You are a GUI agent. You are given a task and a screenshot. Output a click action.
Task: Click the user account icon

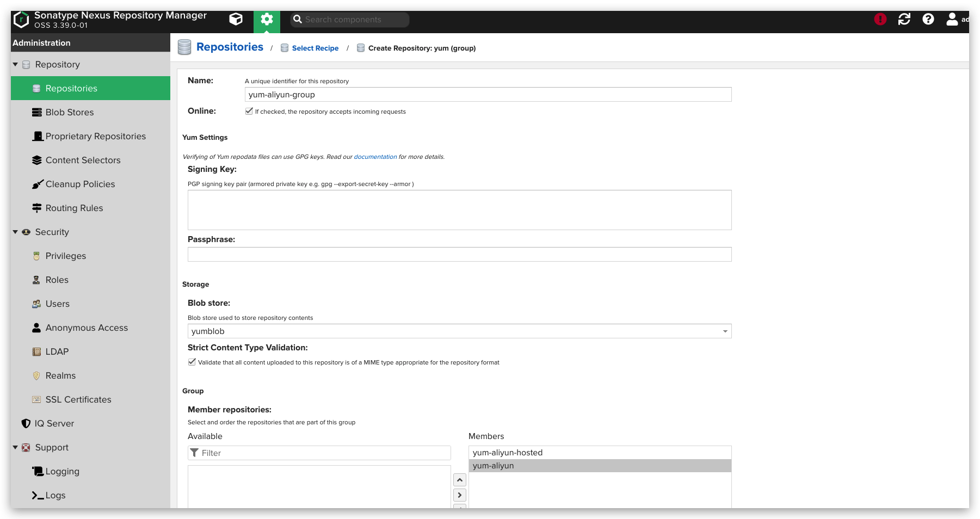click(x=952, y=20)
